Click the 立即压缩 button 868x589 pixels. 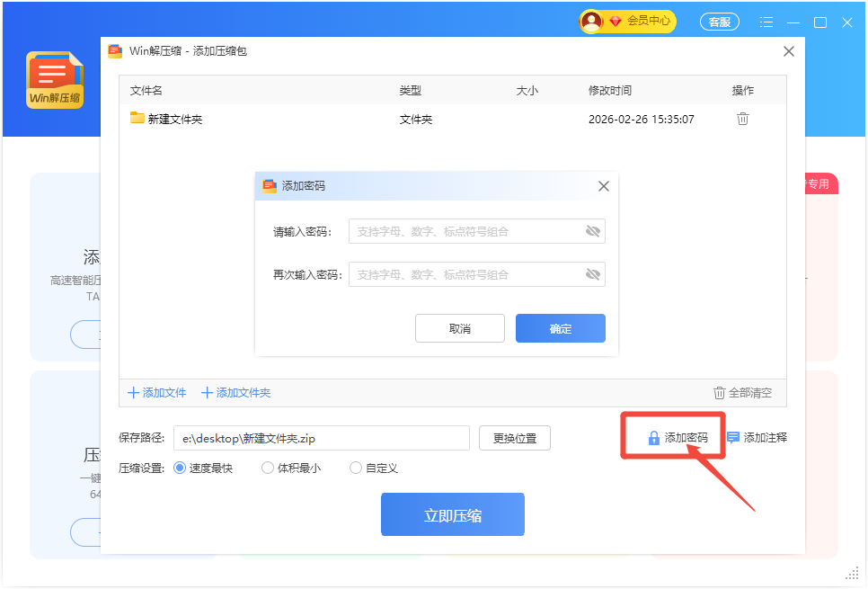point(452,514)
